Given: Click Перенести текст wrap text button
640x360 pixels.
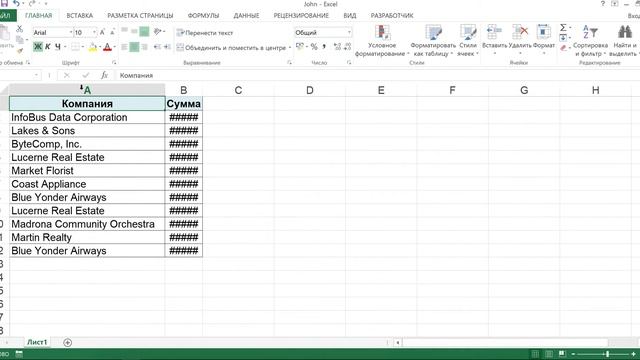Looking at the screenshot, I should click(205, 33).
